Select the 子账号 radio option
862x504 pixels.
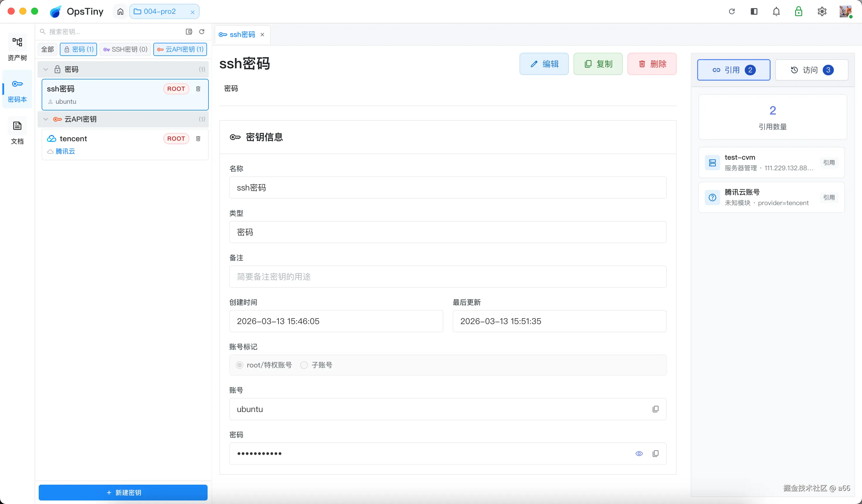[304, 365]
